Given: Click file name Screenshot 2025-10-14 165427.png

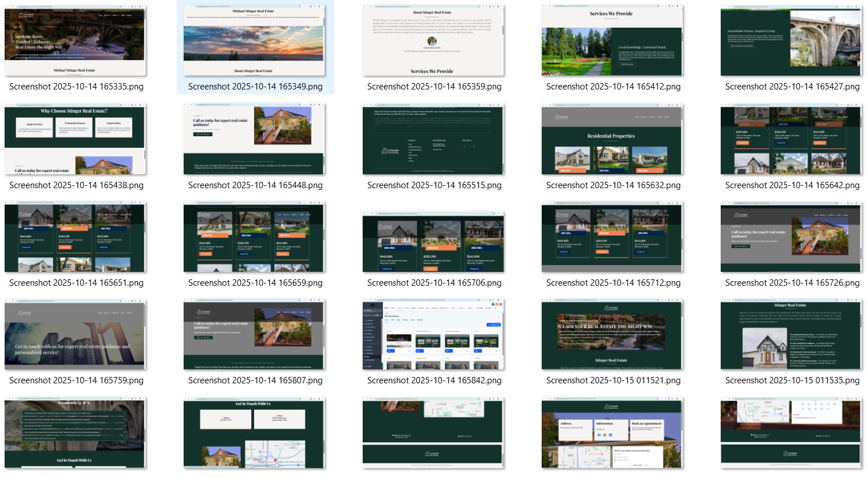Looking at the screenshot, I should pyautogui.click(x=792, y=87).
